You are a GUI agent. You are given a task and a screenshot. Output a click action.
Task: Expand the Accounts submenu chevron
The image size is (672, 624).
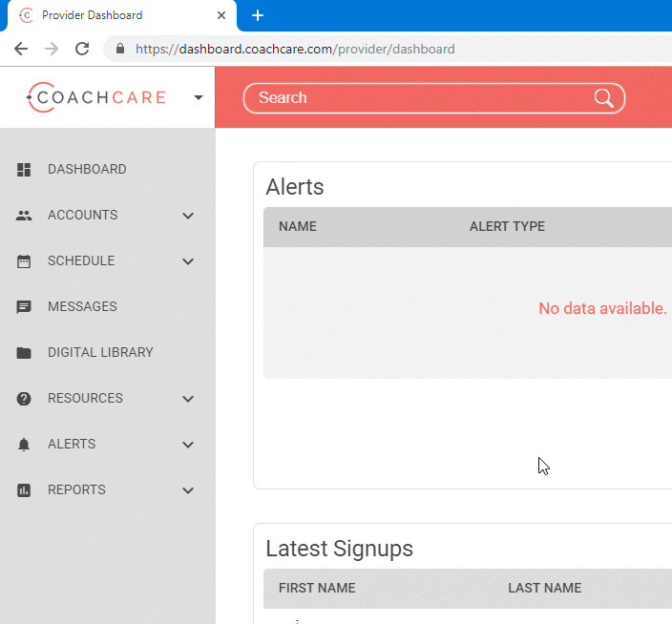pos(188,216)
